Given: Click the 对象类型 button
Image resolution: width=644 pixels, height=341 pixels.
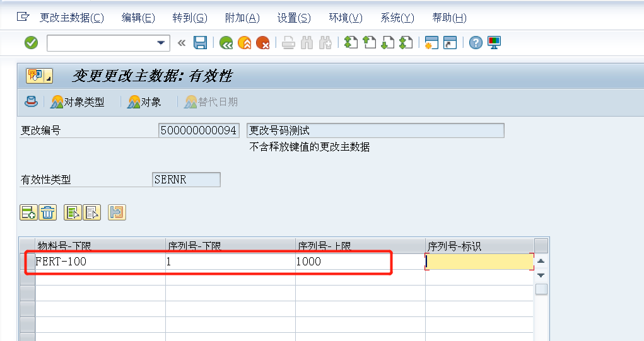Looking at the screenshot, I should 77,101.
